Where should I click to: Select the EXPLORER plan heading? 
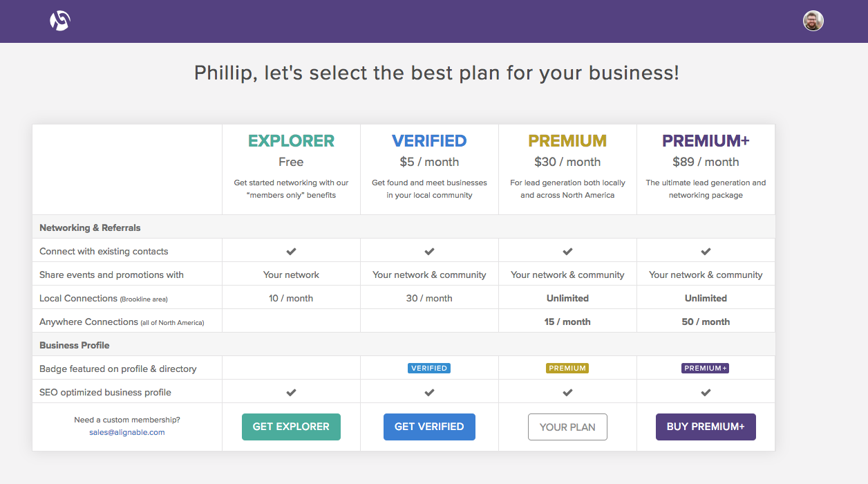tap(291, 141)
